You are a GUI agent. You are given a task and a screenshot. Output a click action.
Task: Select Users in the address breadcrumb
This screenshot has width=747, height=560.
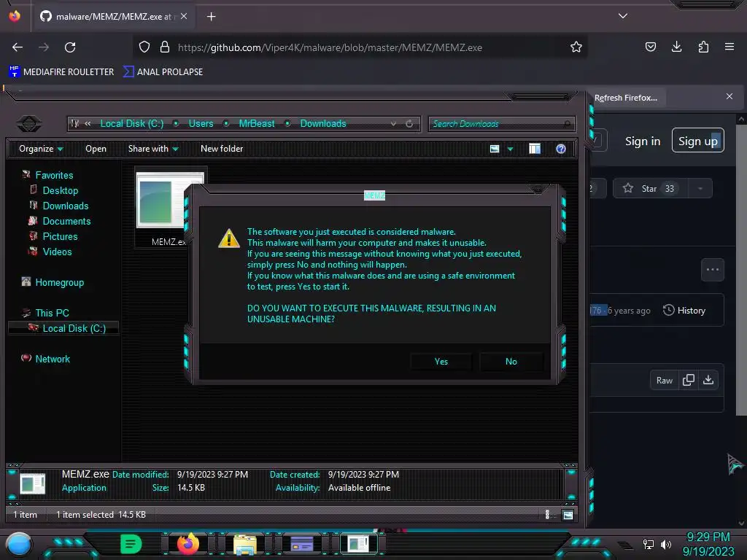[201, 124]
